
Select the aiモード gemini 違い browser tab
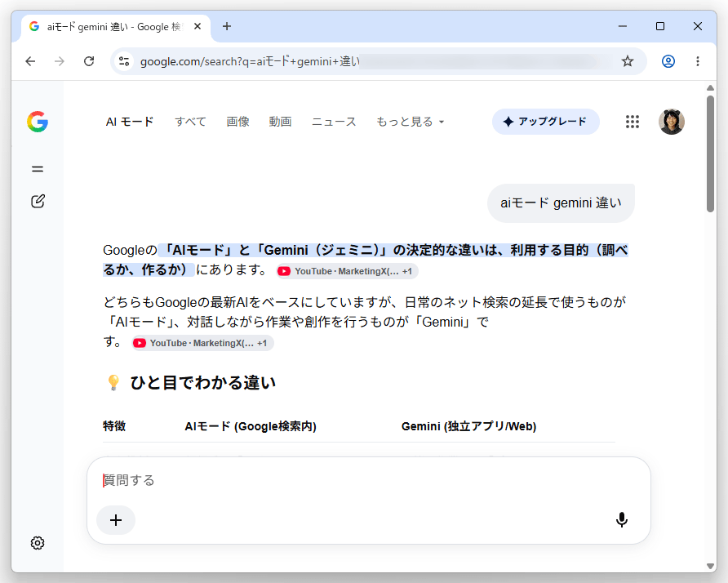click(x=116, y=27)
